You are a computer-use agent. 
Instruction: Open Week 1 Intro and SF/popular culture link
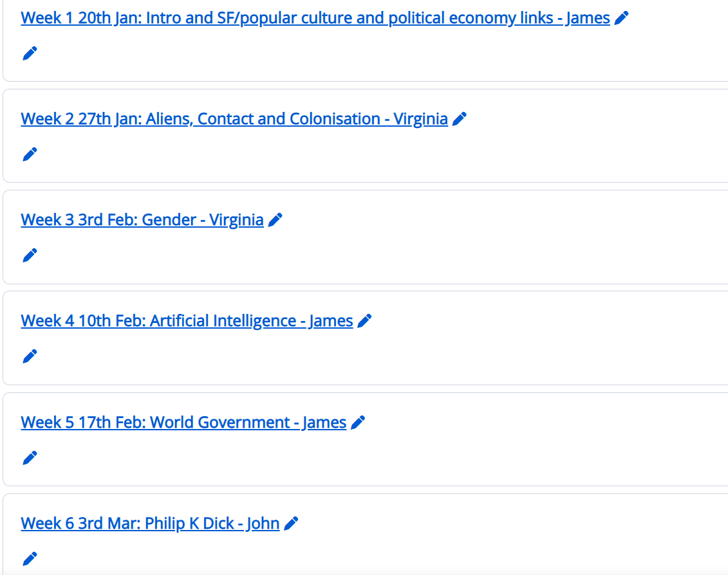(315, 18)
